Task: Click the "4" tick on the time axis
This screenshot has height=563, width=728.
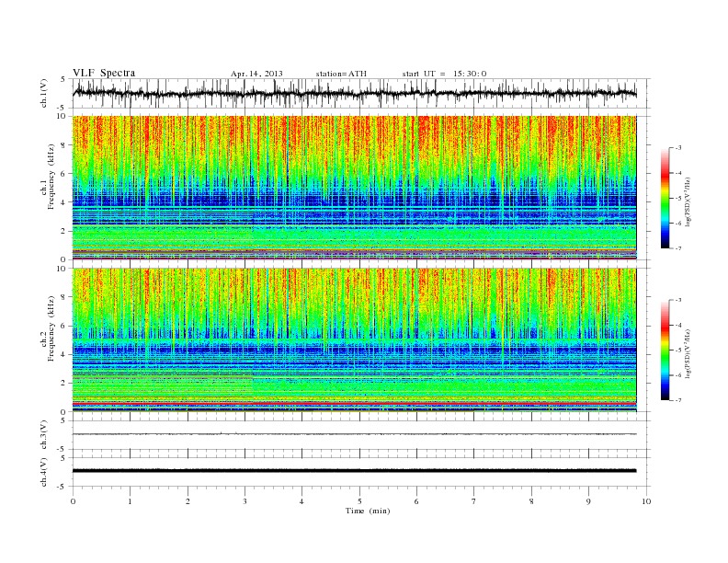Action: point(301,501)
